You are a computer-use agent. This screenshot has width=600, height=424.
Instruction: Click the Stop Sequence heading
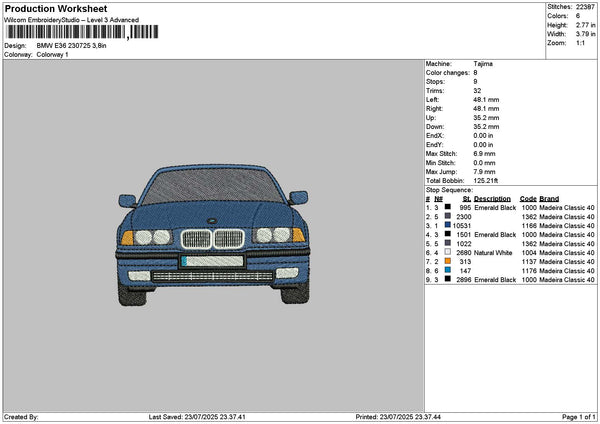point(449,188)
